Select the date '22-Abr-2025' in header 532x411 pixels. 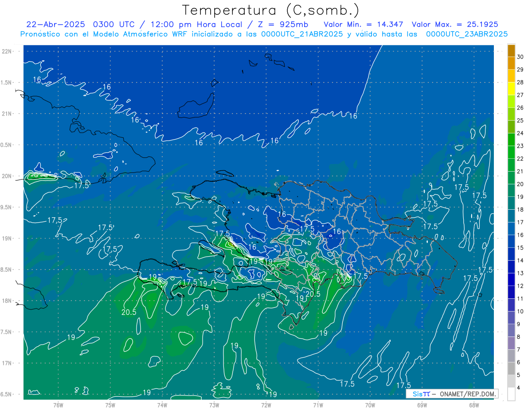tap(56, 24)
